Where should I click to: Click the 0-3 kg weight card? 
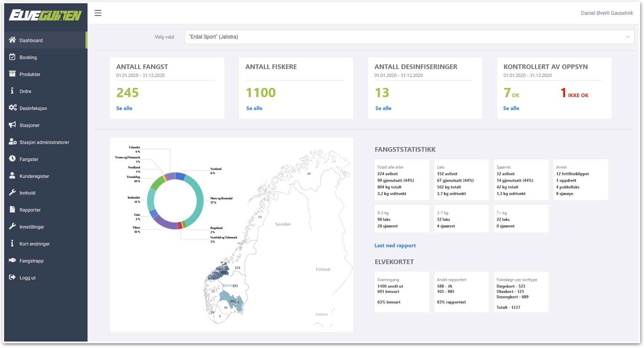pos(402,219)
